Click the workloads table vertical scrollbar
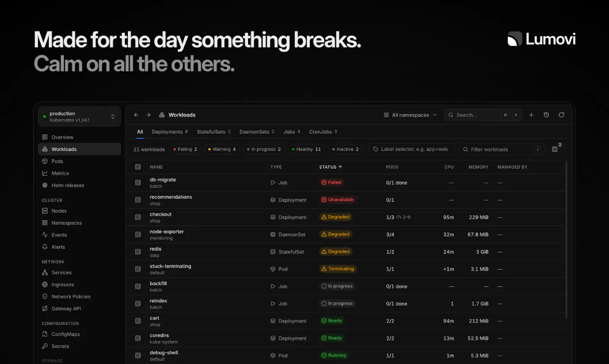609x364 pixels. pos(566,240)
